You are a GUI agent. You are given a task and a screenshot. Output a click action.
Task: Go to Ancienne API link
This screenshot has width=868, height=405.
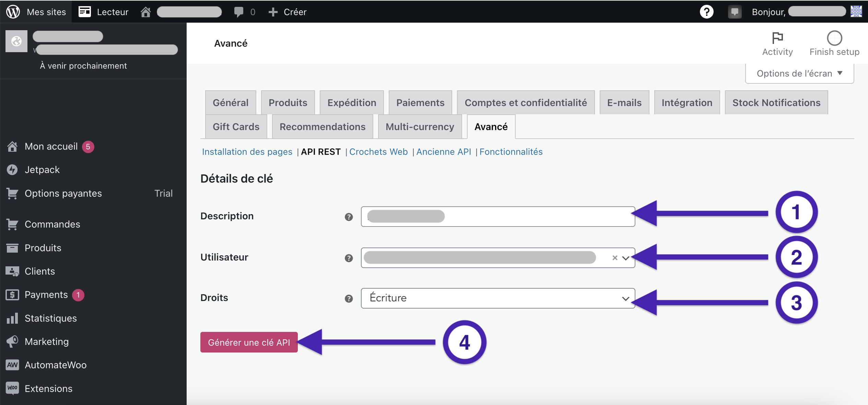point(444,152)
